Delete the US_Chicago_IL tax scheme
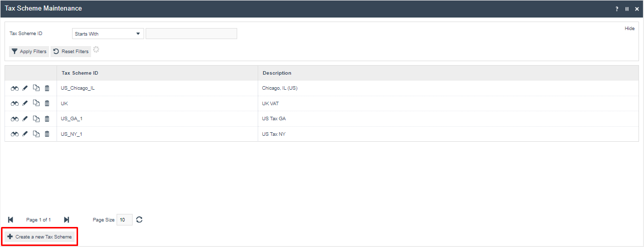The width and height of the screenshot is (644, 247). (x=47, y=88)
